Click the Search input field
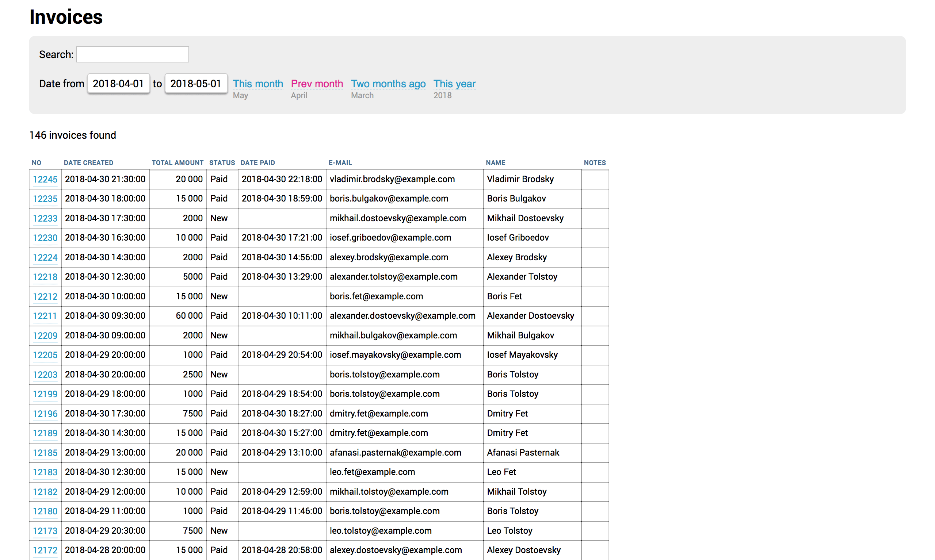The image size is (935, 560). coord(133,54)
